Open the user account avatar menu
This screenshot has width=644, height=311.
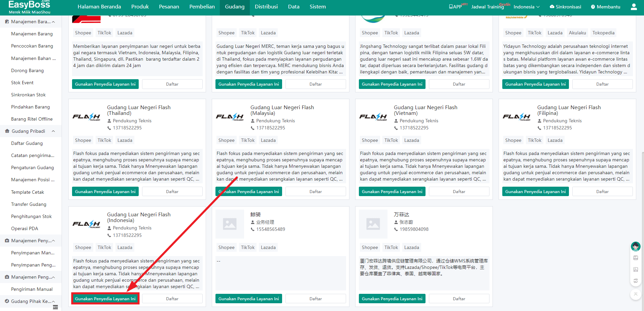click(634, 7)
